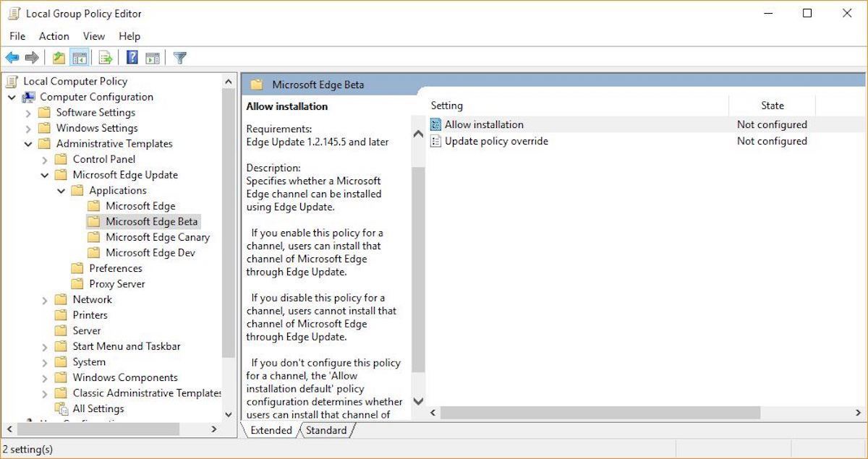Viewport: 868px width, 459px height.
Task: Click the Forward arrow toolbar icon
Action: click(32, 58)
